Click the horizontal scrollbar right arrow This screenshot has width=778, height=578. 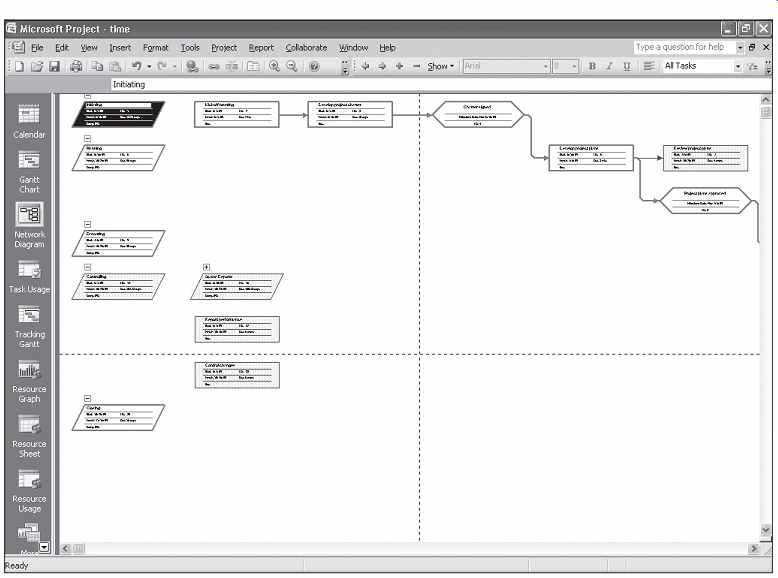(754, 548)
